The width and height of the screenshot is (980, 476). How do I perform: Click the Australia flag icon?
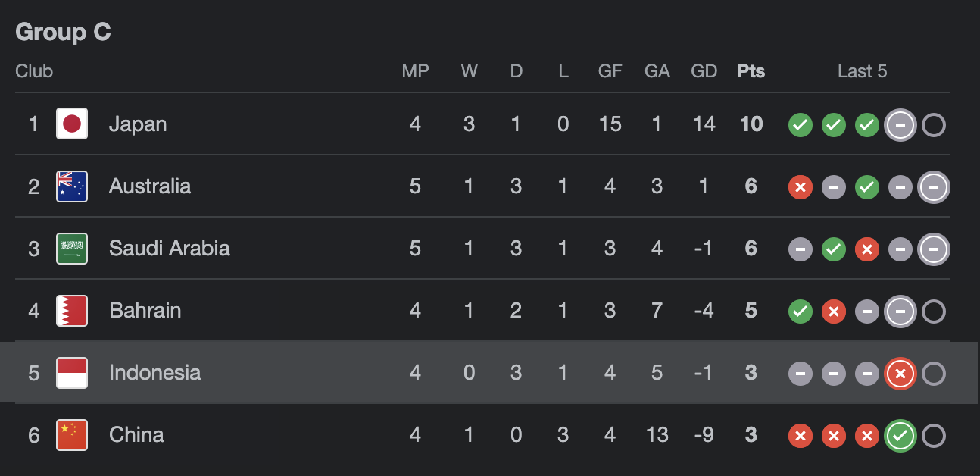tap(72, 186)
